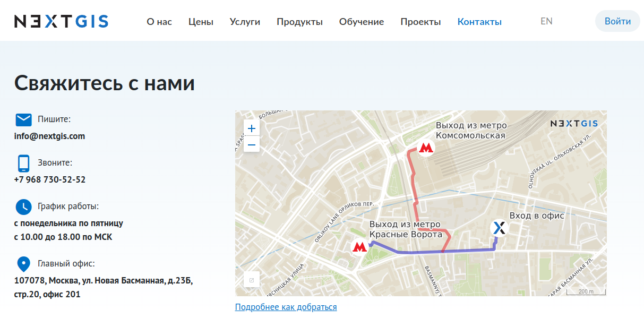This screenshot has width=644, height=327.
Task: Click the purple route line to office
Action: point(446,252)
